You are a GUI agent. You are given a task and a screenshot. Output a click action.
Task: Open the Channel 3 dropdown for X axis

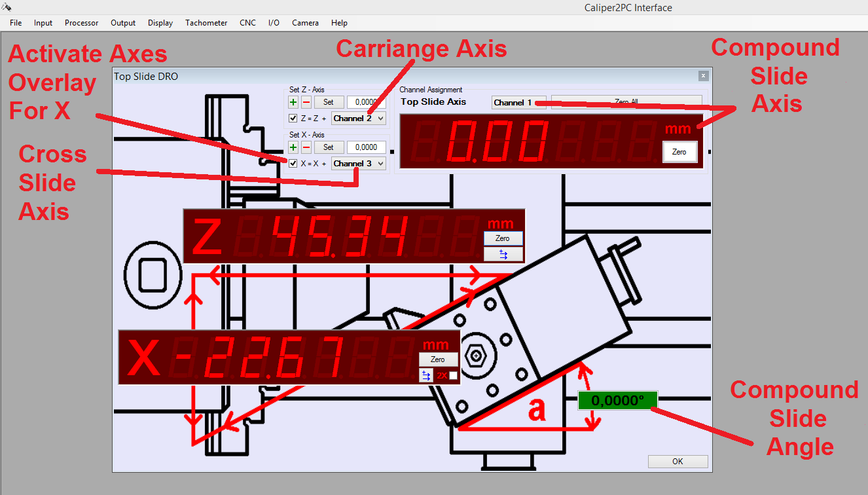(358, 164)
